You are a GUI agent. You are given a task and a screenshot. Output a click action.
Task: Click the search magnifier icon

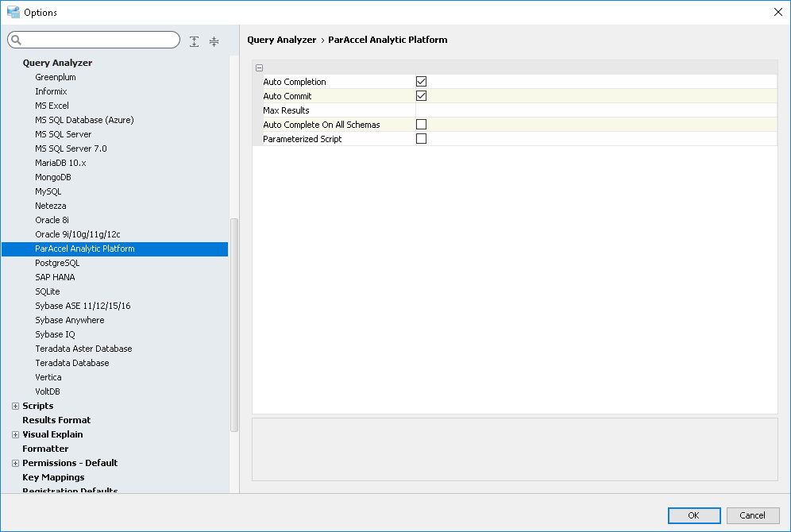tap(17, 40)
